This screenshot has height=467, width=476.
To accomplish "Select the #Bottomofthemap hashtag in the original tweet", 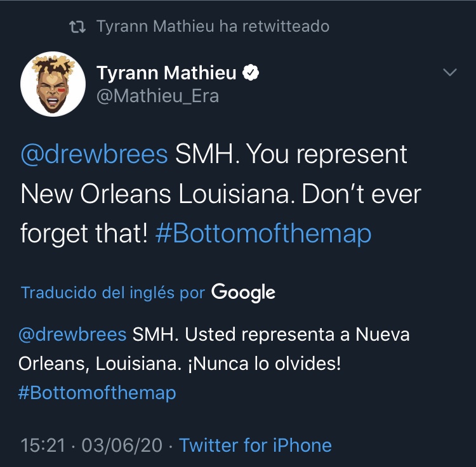I will pyautogui.click(x=263, y=234).
